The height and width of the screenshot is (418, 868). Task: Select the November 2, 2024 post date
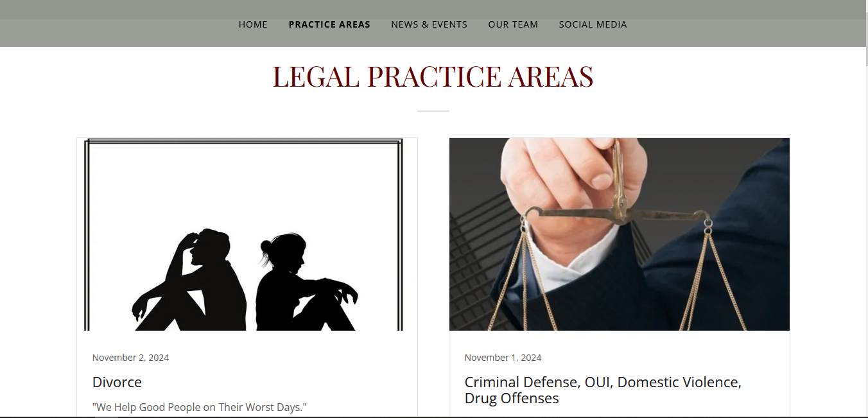130,358
